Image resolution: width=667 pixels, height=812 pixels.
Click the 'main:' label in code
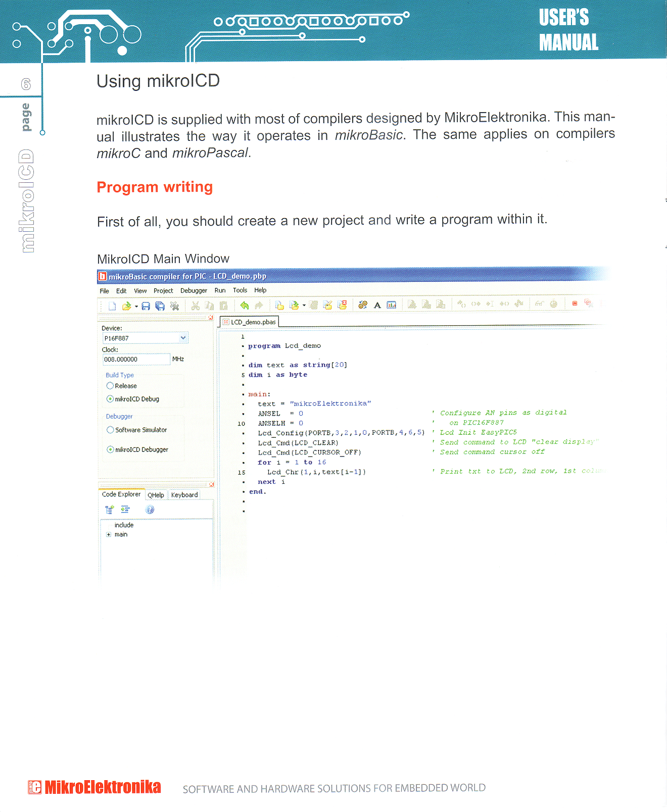[259, 394]
